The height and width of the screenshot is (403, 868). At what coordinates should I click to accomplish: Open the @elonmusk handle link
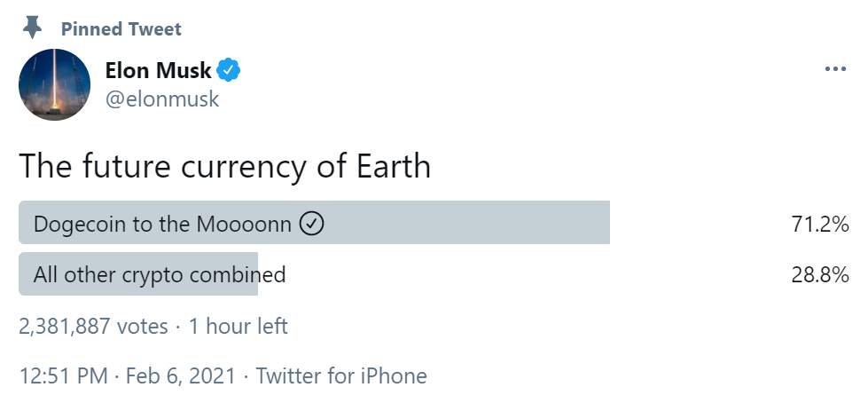pos(162,99)
